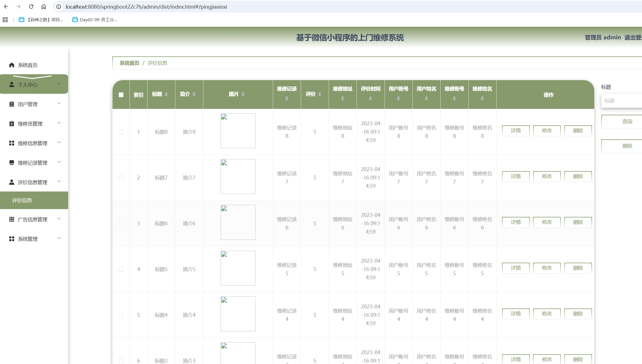This screenshot has width=642, height=364.
Task: Click the browser reload icon
Action: [x=31, y=6]
